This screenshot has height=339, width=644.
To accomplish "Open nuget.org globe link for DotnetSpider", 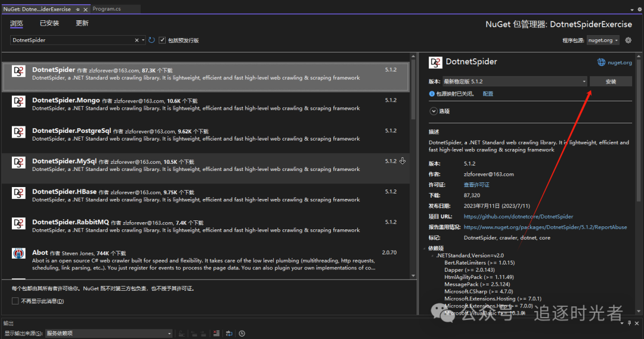I will 614,63.
